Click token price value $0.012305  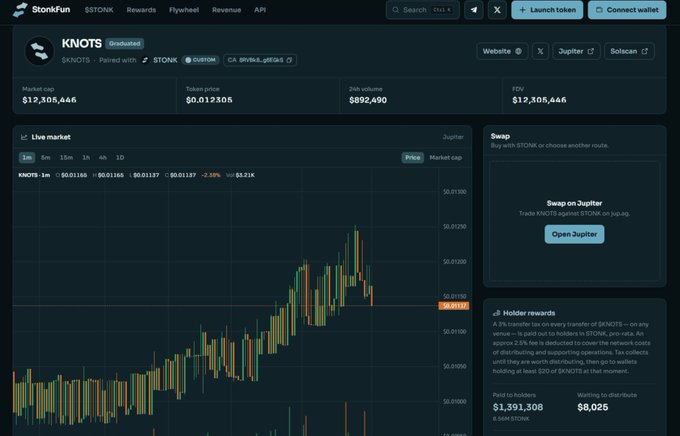pyautogui.click(x=209, y=100)
